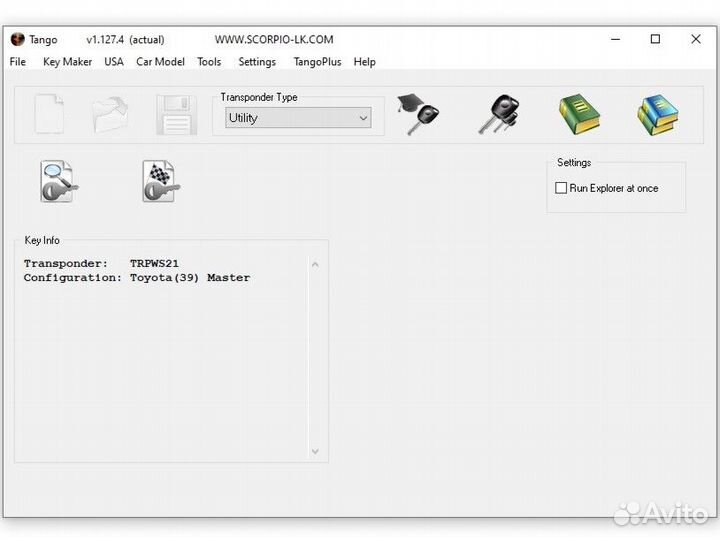Viewport: 720px width, 539px height.
Task: Open the TangoPlus menu
Action: coord(317,62)
